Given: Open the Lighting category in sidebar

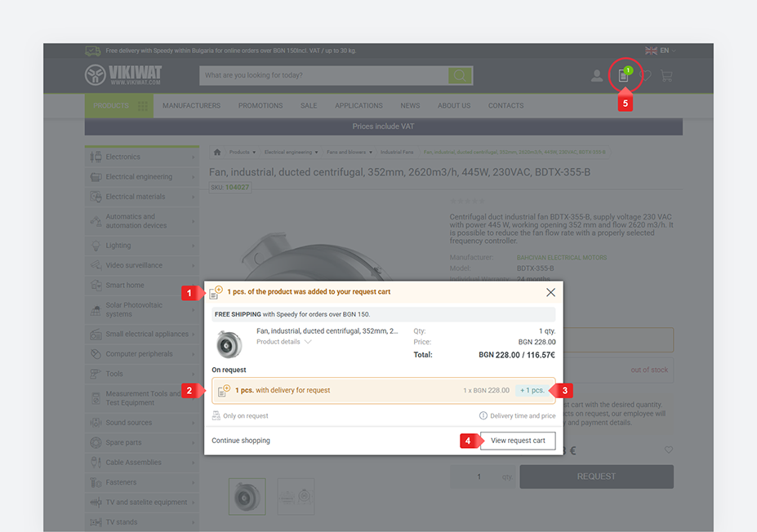Looking at the screenshot, I should pyautogui.click(x=118, y=246).
